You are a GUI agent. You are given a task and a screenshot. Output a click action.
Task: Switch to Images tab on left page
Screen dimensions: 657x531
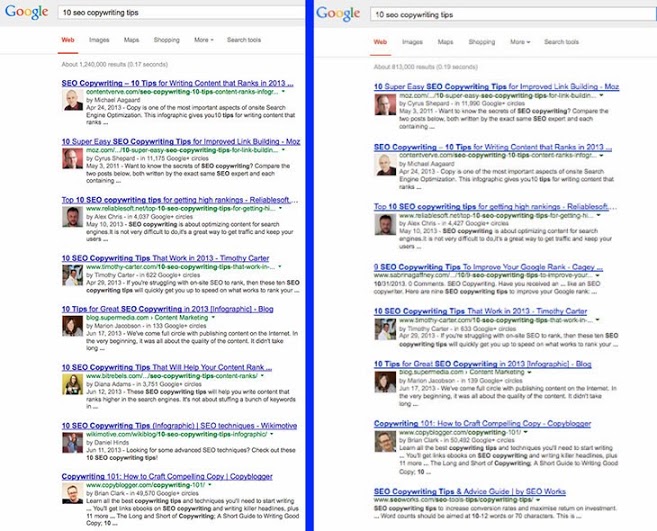(99, 40)
